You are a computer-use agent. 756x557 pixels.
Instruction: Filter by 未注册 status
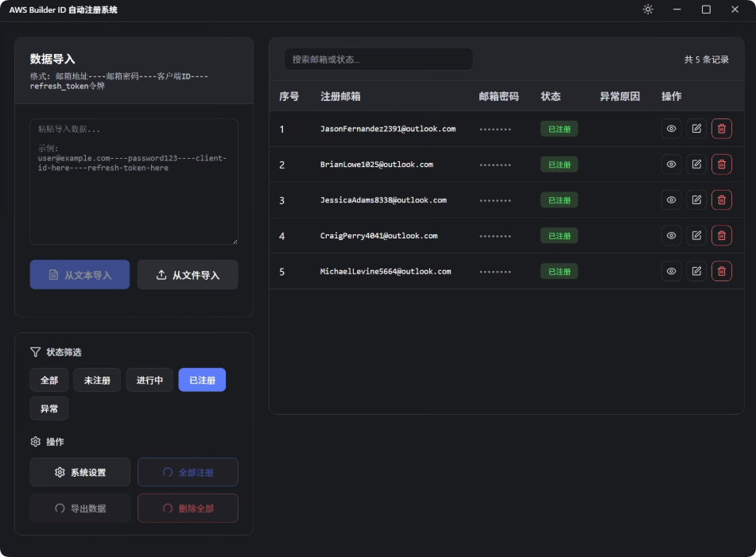(97, 381)
